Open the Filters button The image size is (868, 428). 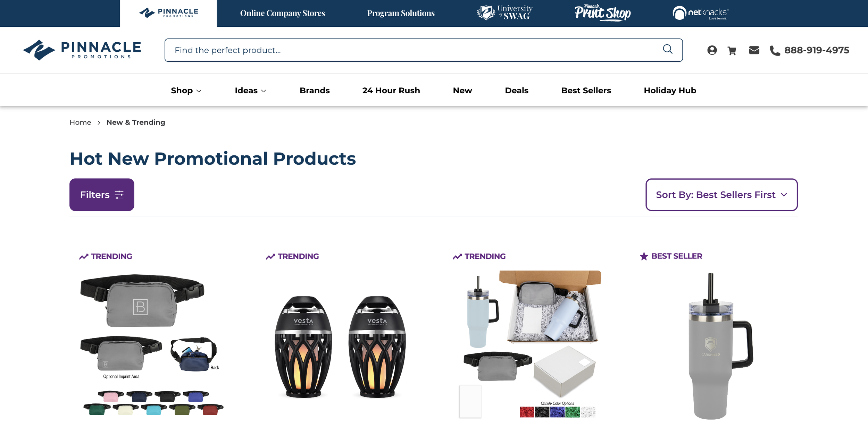102,195
